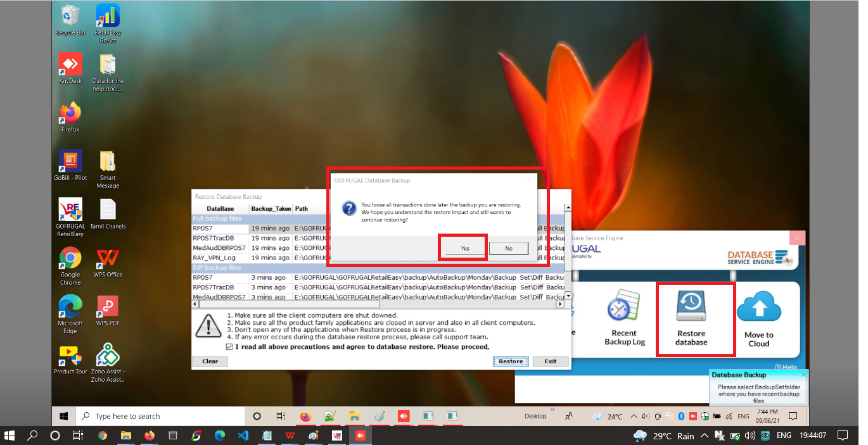The height and width of the screenshot is (445, 868).
Task: Click Firefox on the remote desktop taskbar
Action: tap(305, 416)
